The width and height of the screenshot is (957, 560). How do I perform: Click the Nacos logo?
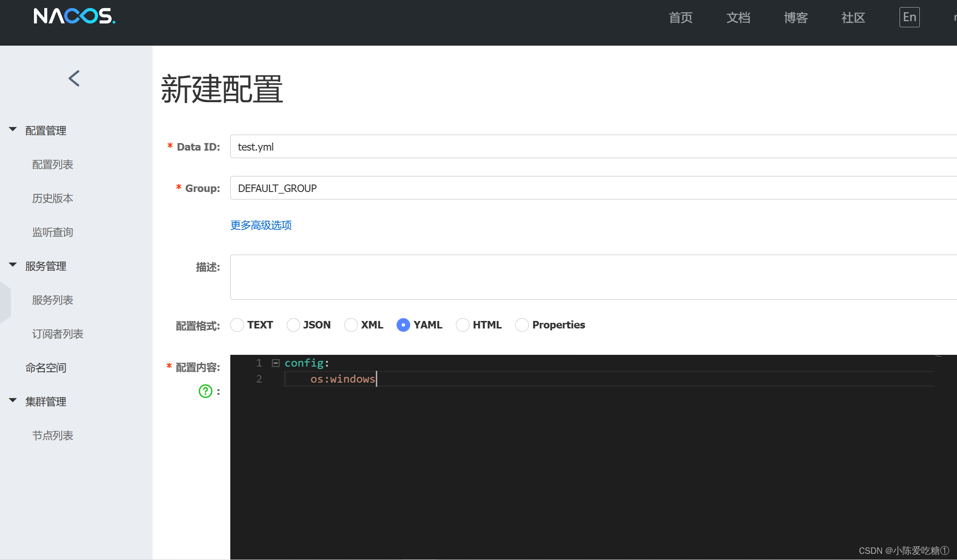[74, 16]
